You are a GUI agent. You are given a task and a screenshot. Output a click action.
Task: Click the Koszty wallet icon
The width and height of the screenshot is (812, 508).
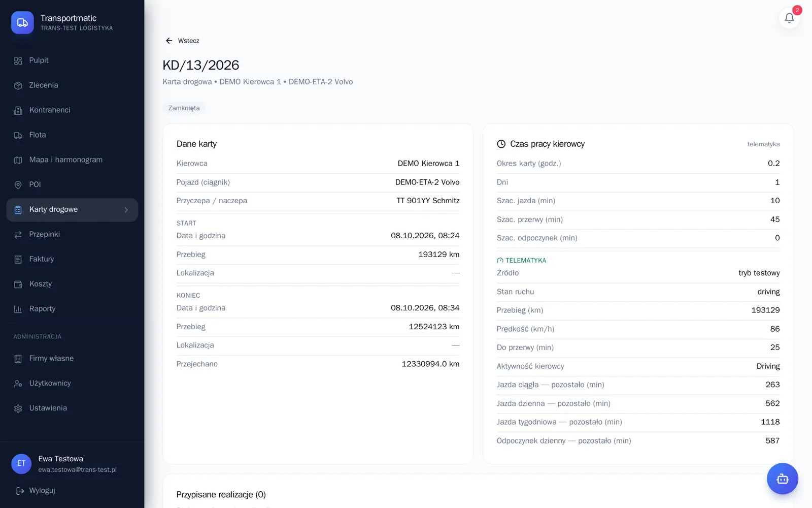18,284
